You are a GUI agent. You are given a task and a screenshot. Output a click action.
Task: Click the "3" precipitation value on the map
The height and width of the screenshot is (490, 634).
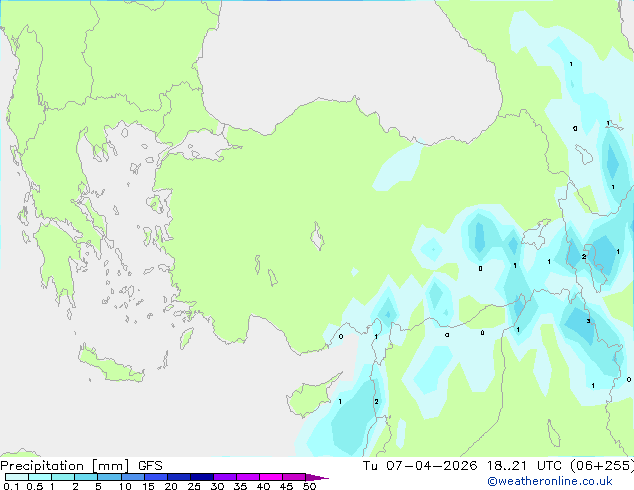588,321
